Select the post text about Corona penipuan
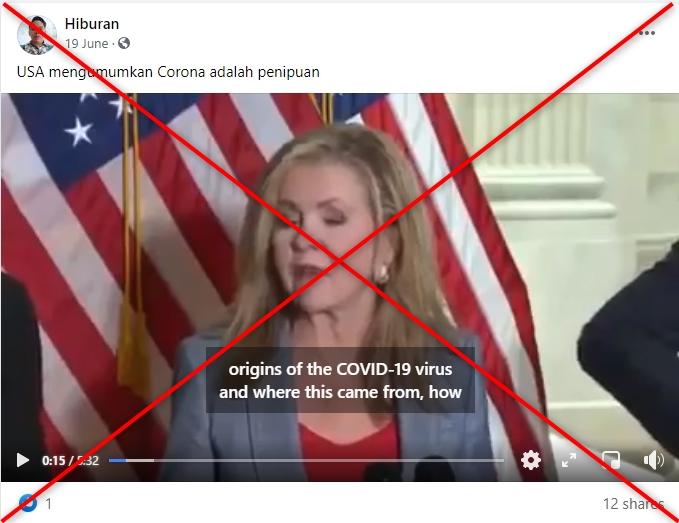 (168, 72)
